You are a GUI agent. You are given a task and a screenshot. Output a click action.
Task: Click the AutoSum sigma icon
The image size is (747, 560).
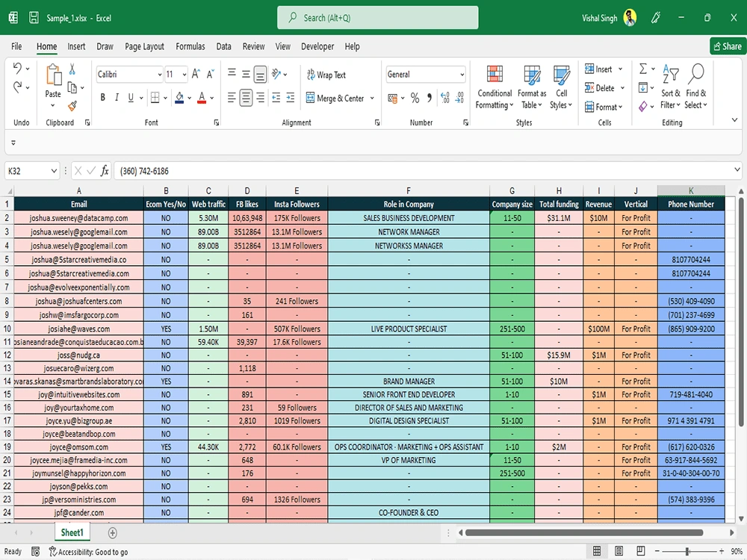tap(643, 69)
